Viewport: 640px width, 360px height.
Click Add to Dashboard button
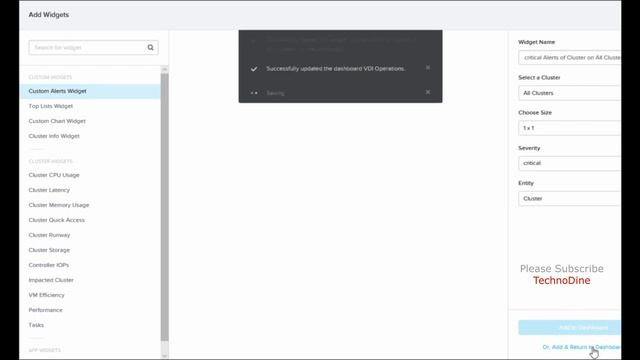tap(569, 328)
